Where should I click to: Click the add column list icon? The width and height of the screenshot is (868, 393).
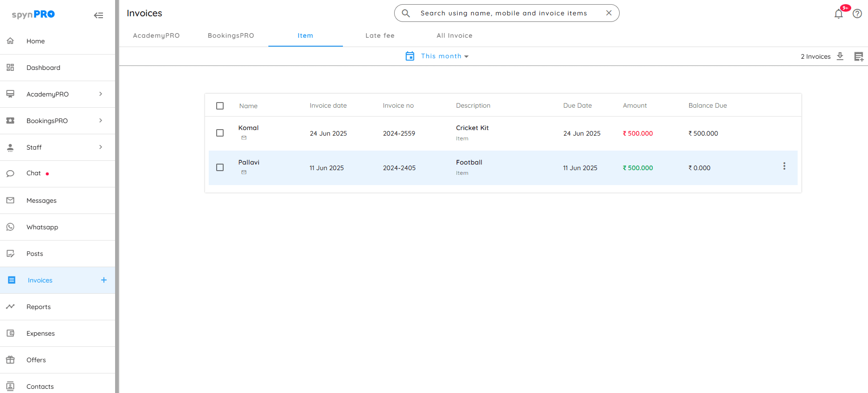coord(858,56)
